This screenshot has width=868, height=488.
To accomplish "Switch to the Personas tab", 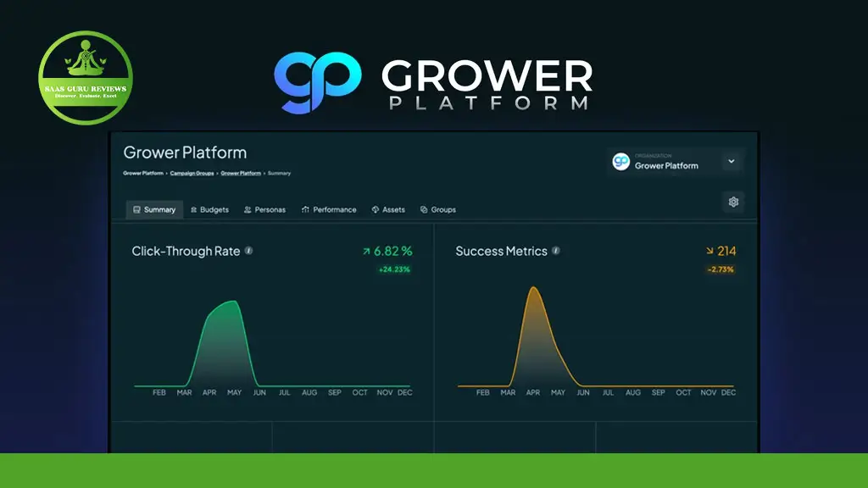I will tap(264, 210).
